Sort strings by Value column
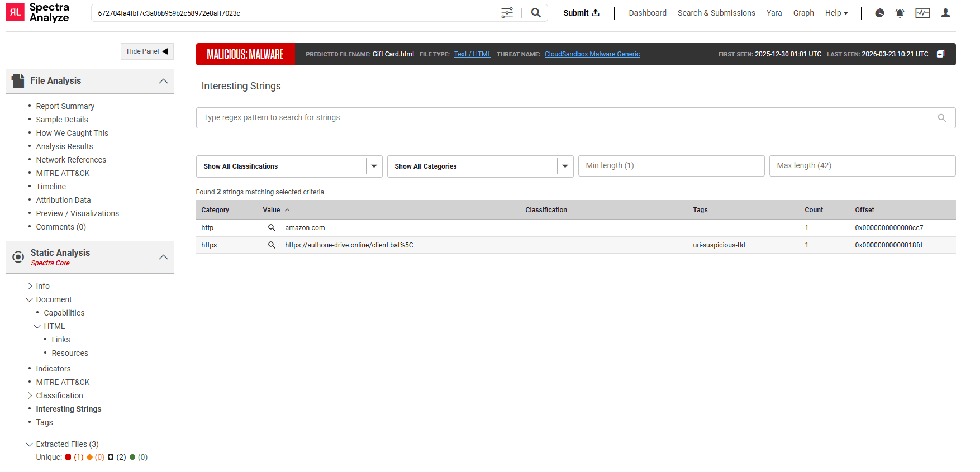The width and height of the screenshot is (980, 472). pos(272,210)
